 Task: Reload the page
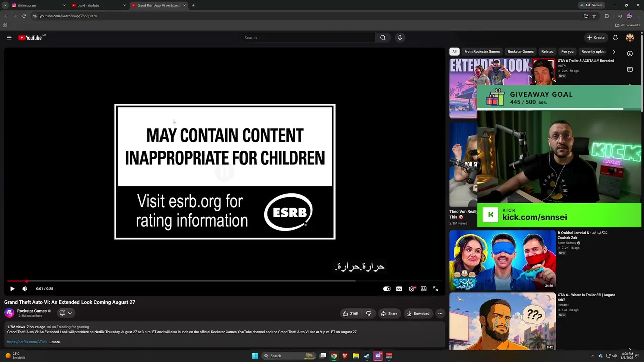tap(24, 16)
